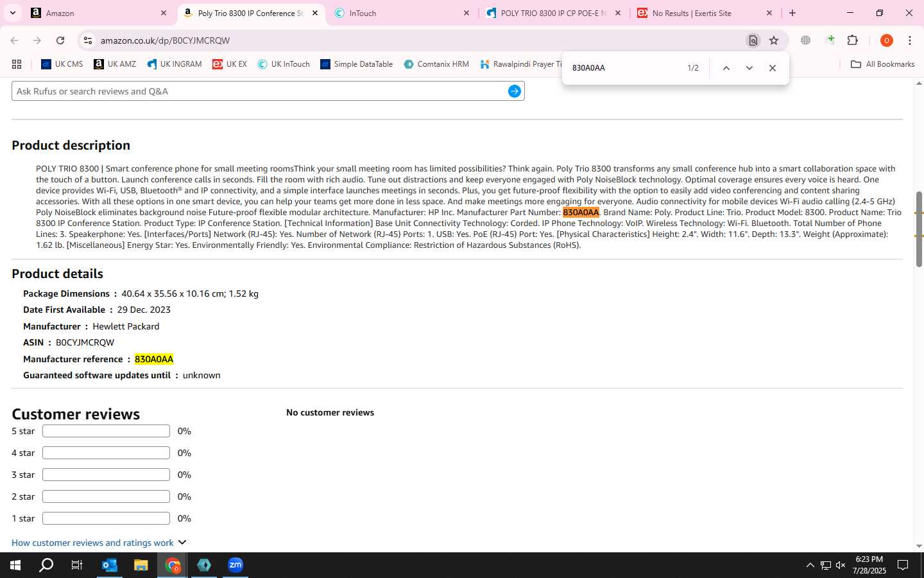
Task: Open Outlook from taskbar
Action: (110, 565)
